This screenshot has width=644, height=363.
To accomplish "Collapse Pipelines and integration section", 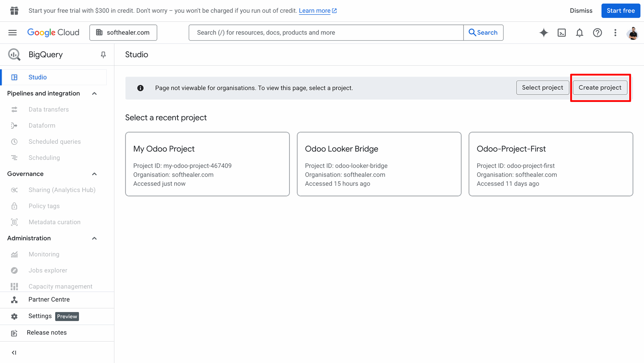I will 94,94.
